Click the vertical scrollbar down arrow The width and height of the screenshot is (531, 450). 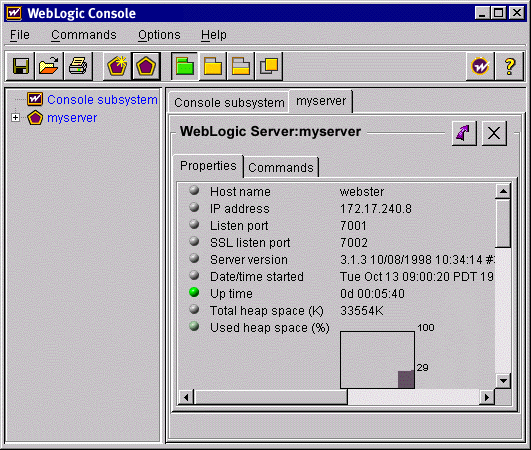503,381
